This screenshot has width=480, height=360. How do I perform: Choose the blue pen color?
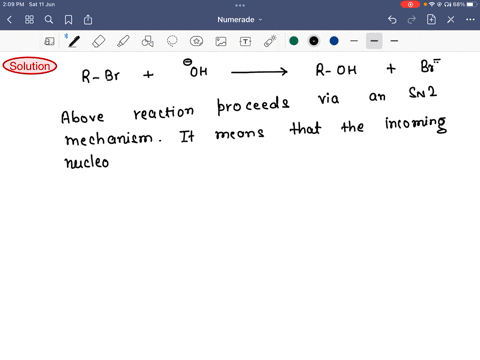tap(334, 41)
